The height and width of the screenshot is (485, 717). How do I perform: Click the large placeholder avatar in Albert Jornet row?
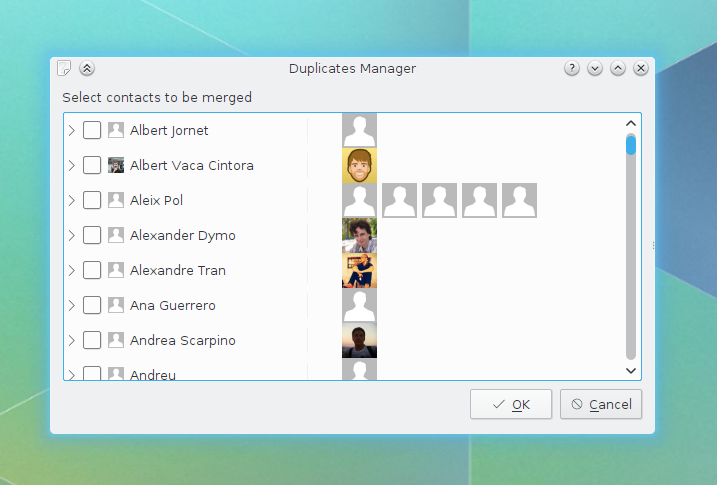click(359, 130)
